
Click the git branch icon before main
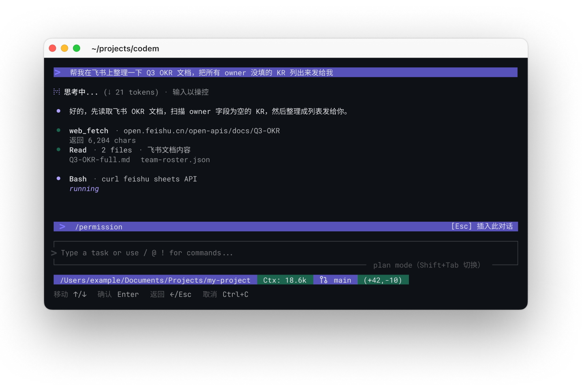coord(323,280)
